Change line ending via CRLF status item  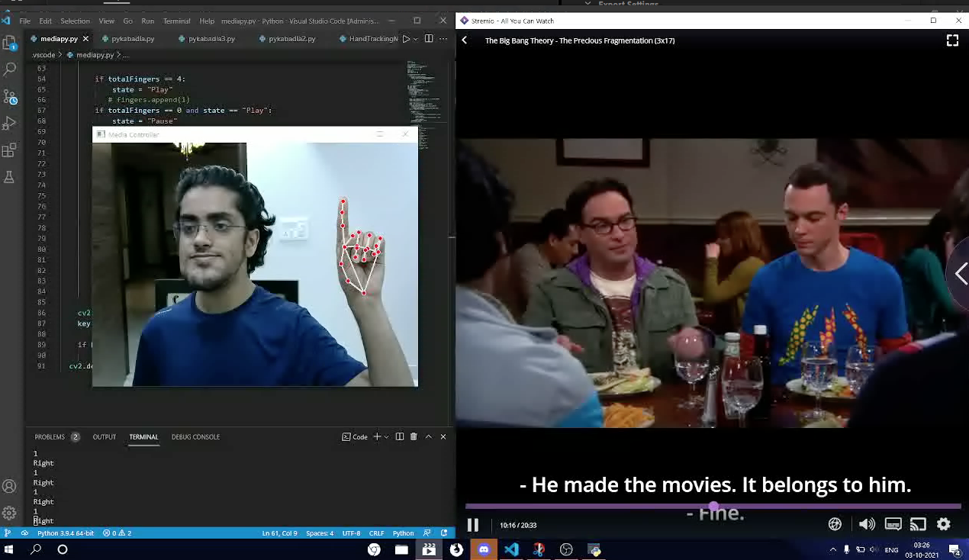point(376,533)
